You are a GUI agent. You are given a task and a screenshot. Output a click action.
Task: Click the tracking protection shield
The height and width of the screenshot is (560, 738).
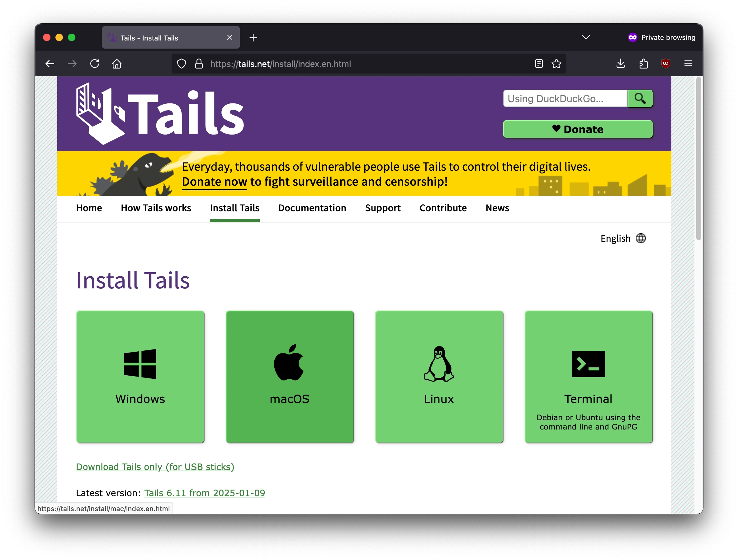click(x=182, y=64)
